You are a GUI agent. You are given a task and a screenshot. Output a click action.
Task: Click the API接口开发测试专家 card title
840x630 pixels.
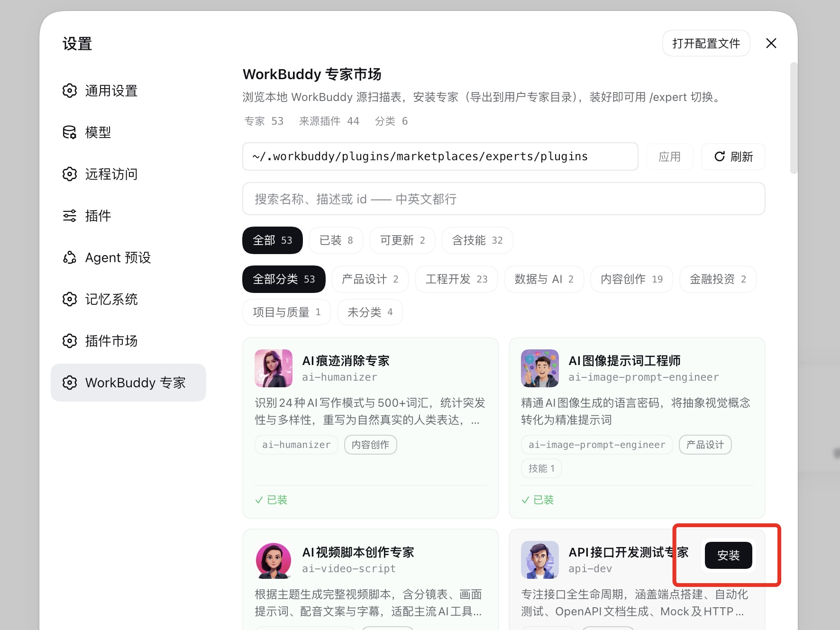pos(629,552)
